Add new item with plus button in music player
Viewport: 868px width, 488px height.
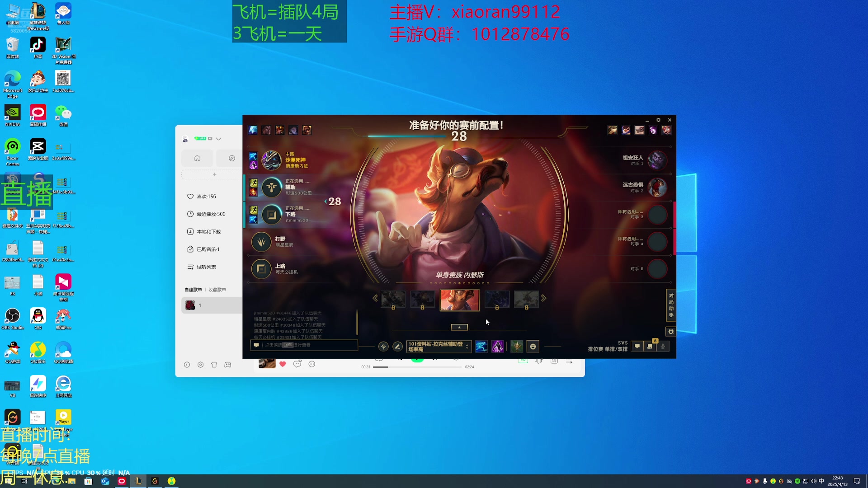(x=215, y=174)
